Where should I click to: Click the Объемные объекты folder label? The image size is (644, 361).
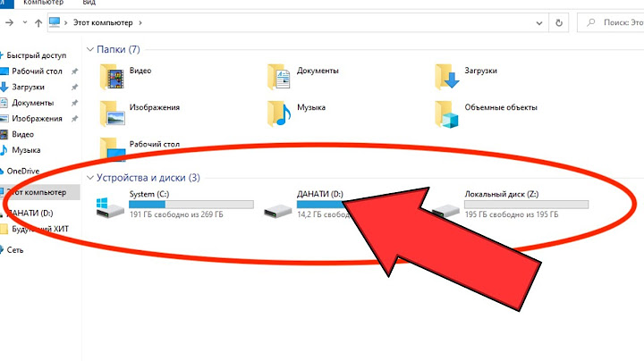tap(501, 107)
